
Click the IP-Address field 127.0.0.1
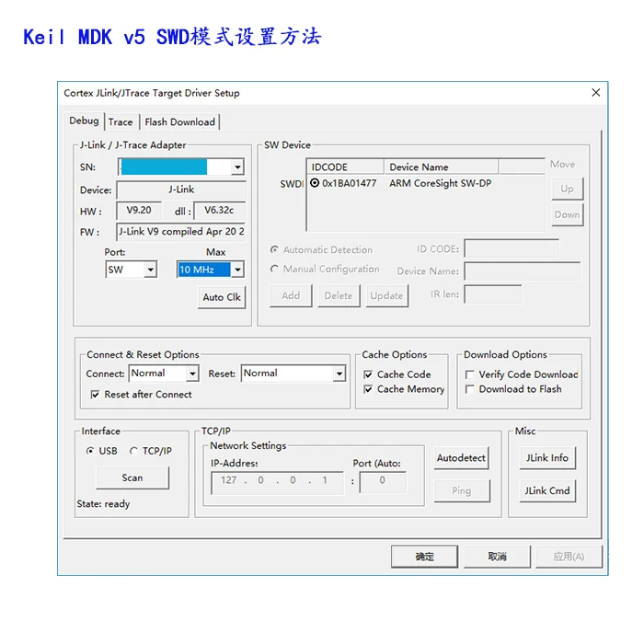point(277,483)
